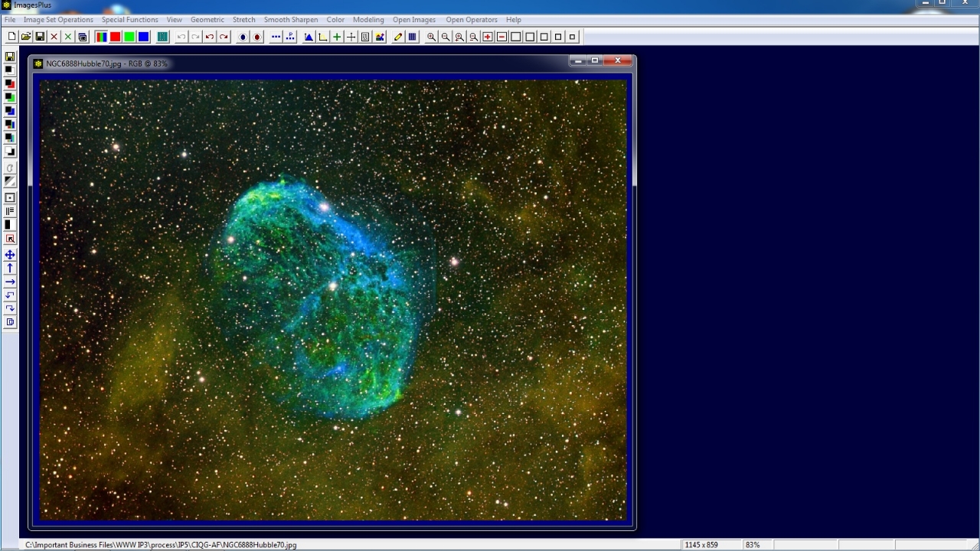Open the Special Functions menu
Viewport: 980px width, 551px height.
click(x=130, y=20)
